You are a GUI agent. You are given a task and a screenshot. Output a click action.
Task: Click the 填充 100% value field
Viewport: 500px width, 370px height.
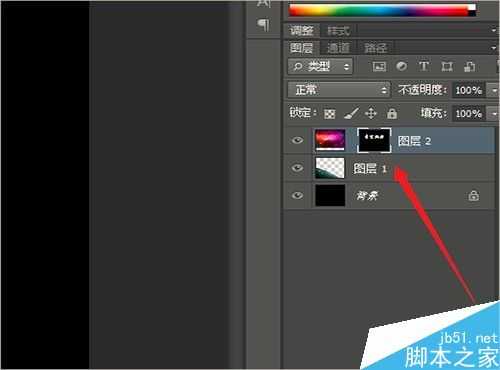click(x=469, y=114)
